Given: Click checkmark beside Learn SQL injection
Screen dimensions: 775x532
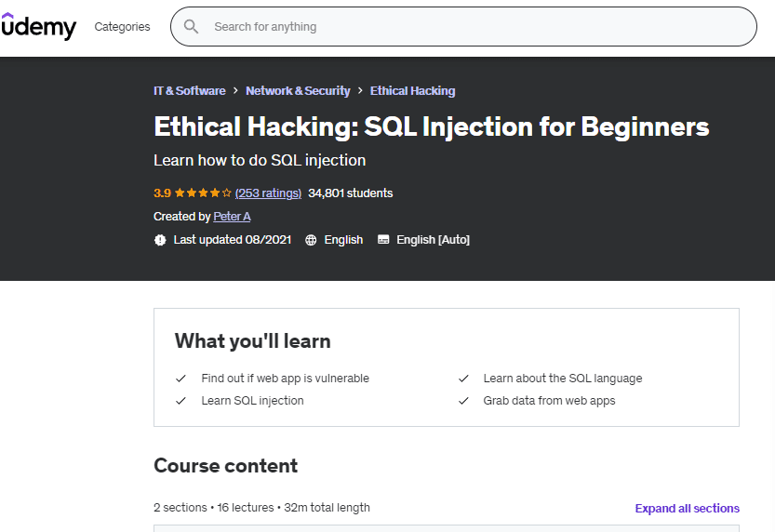Looking at the screenshot, I should coord(181,401).
